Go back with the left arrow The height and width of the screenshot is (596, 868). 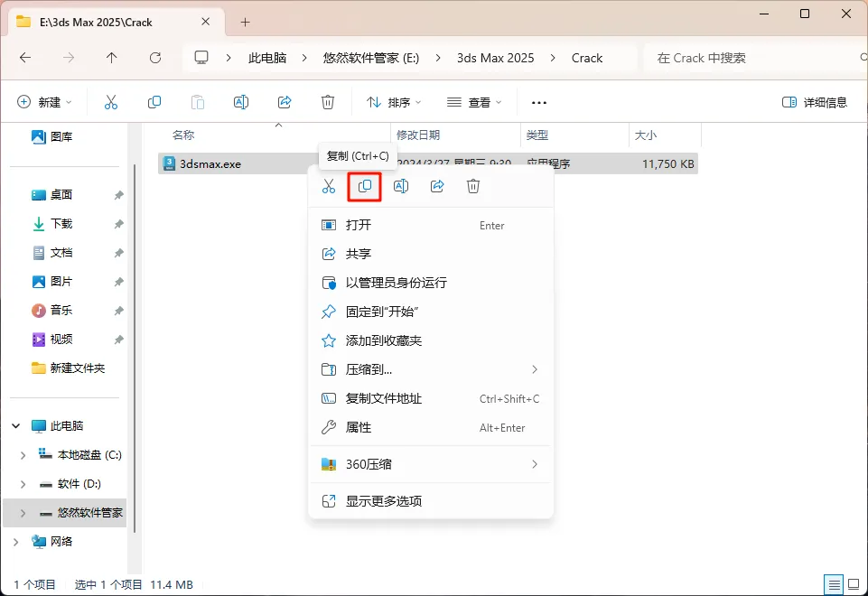tap(25, 58)
